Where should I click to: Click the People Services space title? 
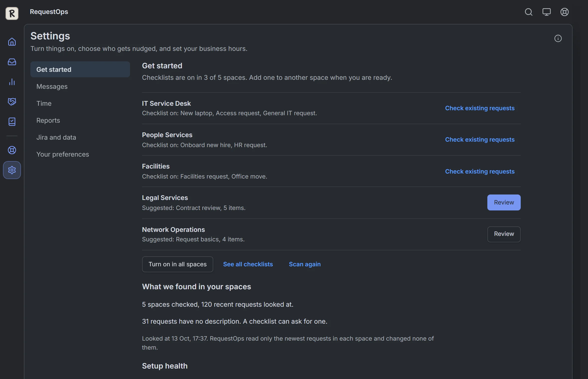(167, 135)
